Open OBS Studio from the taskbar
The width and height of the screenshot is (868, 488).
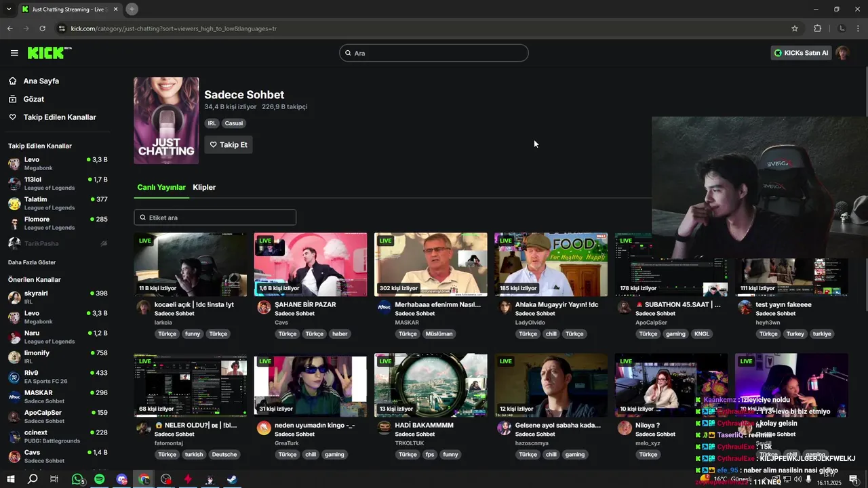click(166, 479)
